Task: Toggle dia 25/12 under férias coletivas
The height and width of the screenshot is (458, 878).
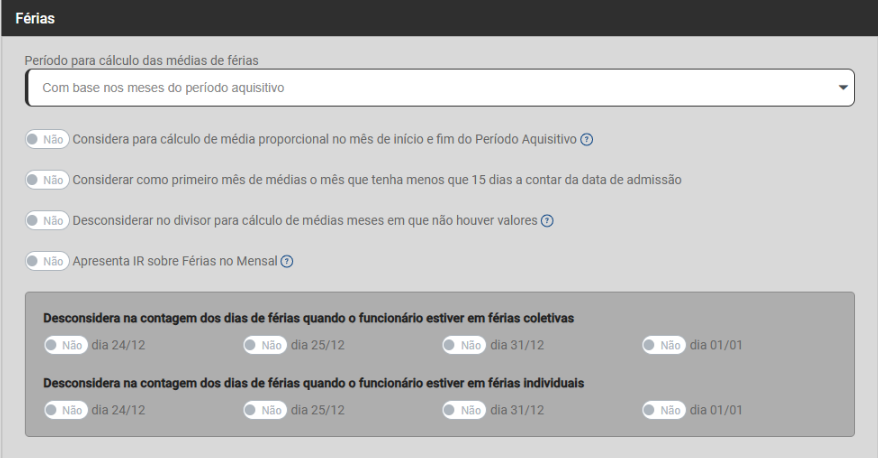Action: tap(265, 345)
